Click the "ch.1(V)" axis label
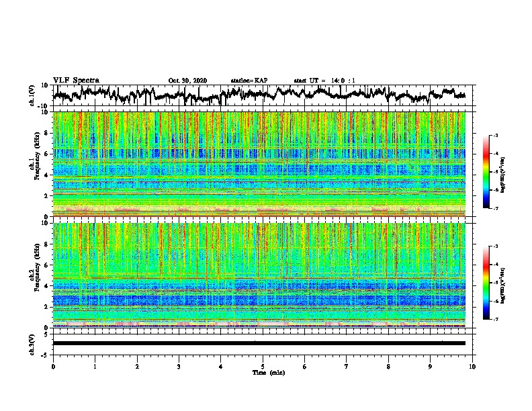The width and height of the screenshot is (532, 411). coord(33,95)
